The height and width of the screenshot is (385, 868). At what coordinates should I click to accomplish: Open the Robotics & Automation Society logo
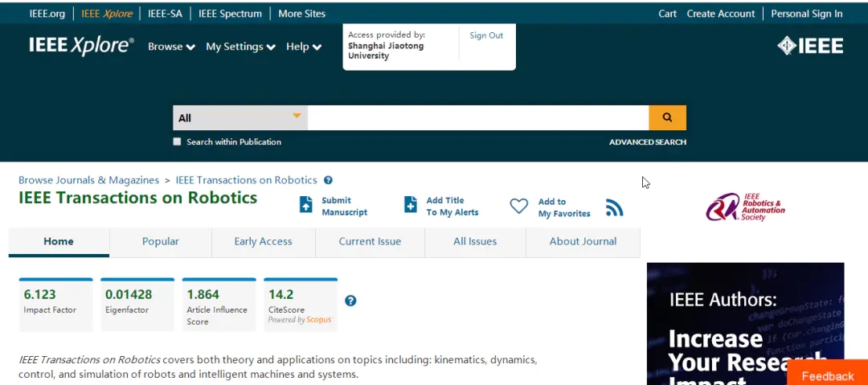(x=745, y=207)
